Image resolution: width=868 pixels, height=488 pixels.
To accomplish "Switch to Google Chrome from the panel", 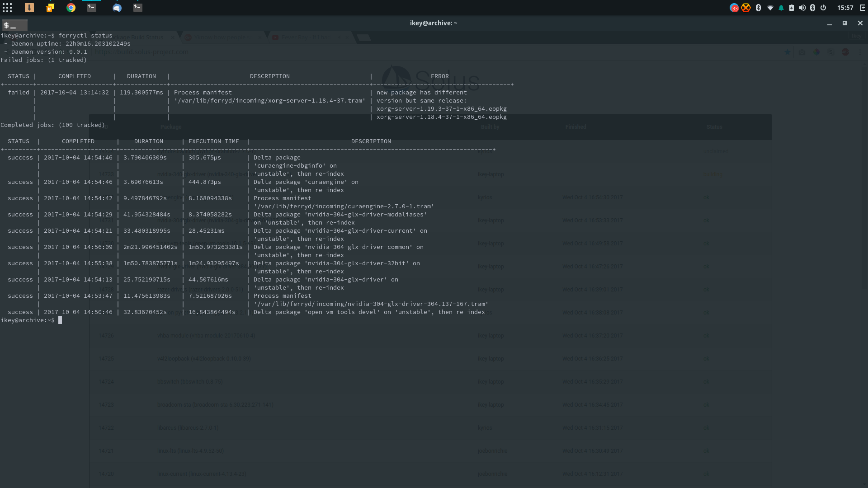I will (x=71, y=8).
